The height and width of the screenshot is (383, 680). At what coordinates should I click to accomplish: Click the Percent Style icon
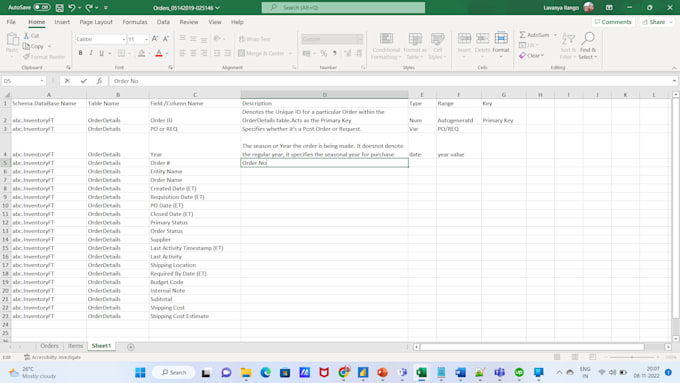324,53
